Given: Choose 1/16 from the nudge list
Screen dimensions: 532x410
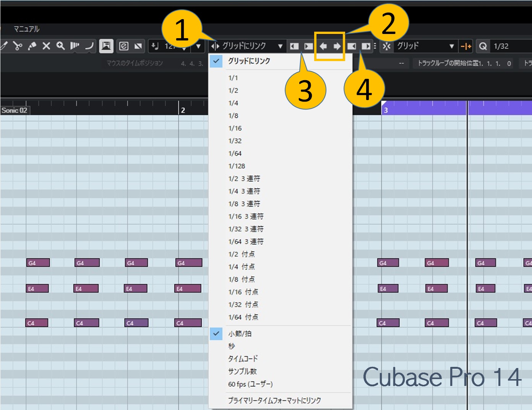Looking at the screenshot, I should (235, 128).
